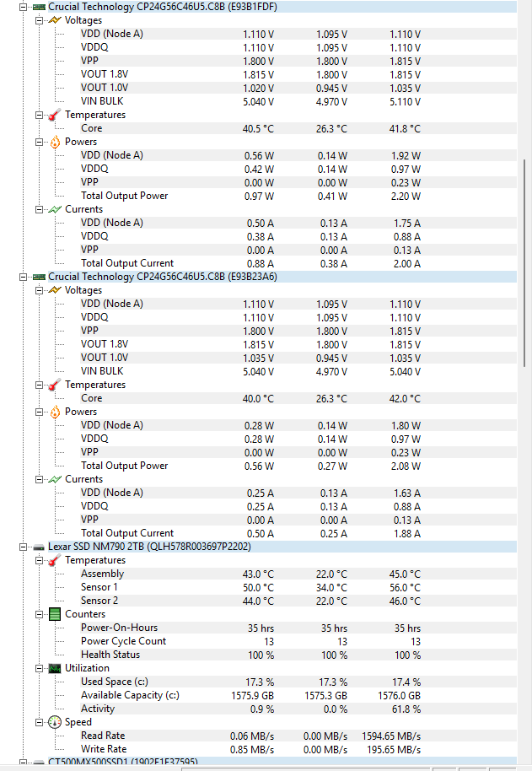Collapse Temperatures under Lexar SSD

click(39, 561)
